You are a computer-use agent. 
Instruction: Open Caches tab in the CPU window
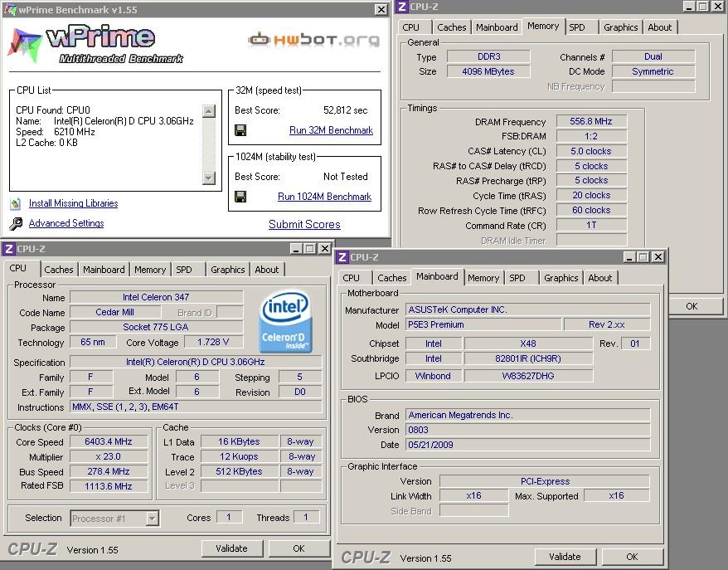click(59, 270)
